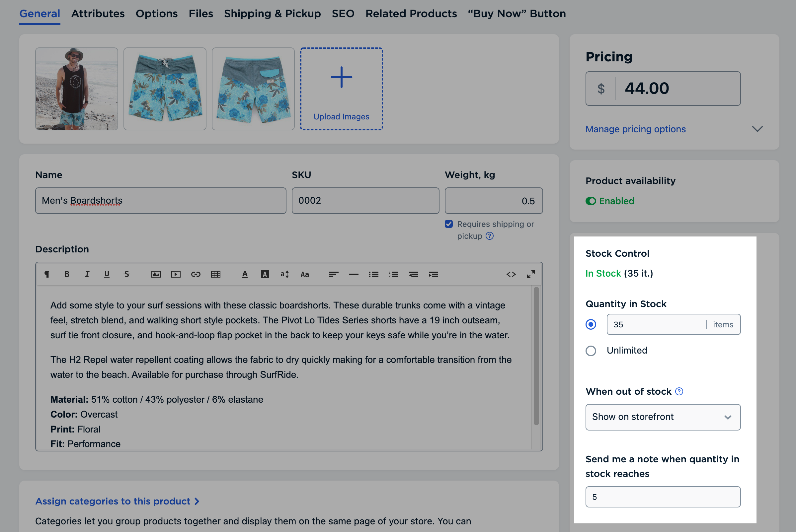Click Upload Images button

341,90
